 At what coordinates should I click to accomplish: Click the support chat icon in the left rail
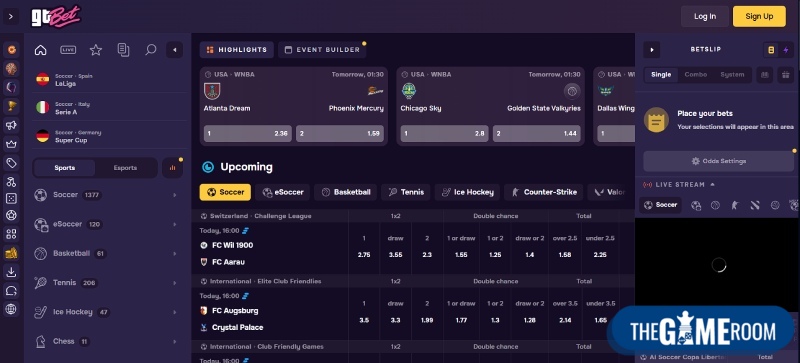coord(11,291)
